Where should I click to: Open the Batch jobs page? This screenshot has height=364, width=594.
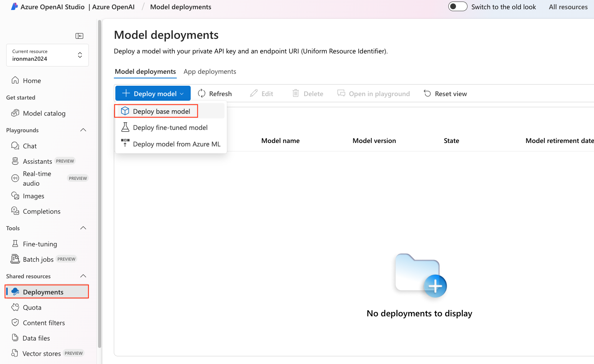[x=38, y=259]
